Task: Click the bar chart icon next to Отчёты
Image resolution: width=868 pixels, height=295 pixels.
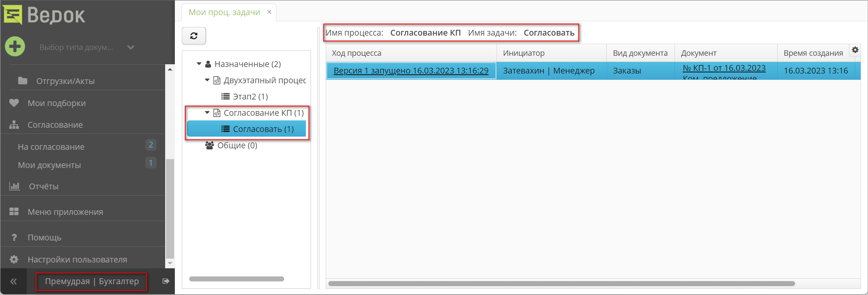Action: (x=15, y=186)
